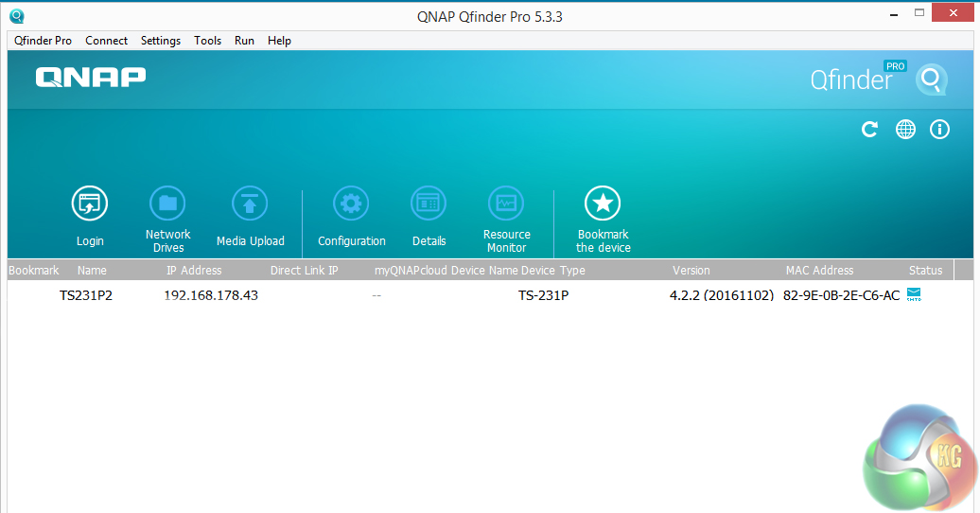The image size is (980, 513).
Task: Click the Qfinder app icon in title bar
Action: click(17, 16)
